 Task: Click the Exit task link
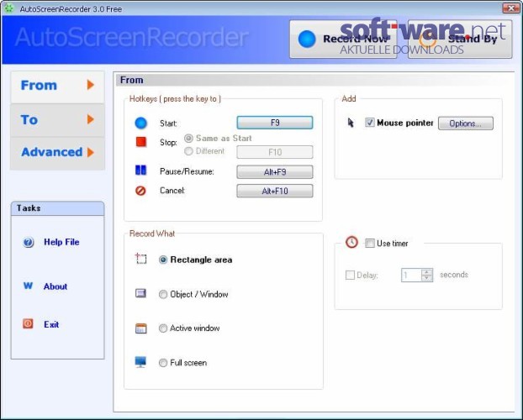tap(51, 324)
